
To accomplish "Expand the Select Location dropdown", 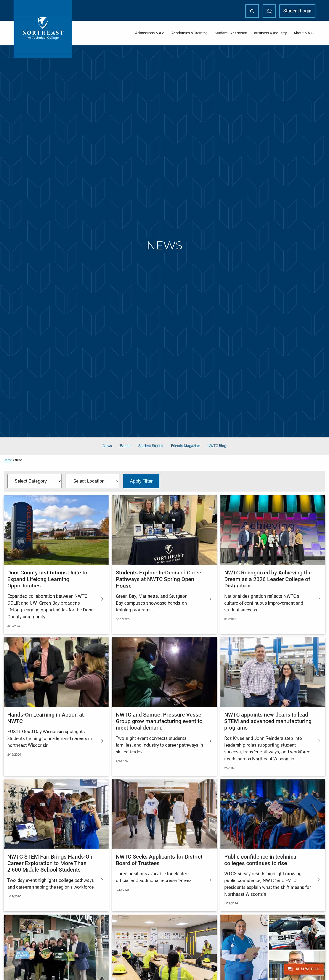I will click(x=92, y=481).
